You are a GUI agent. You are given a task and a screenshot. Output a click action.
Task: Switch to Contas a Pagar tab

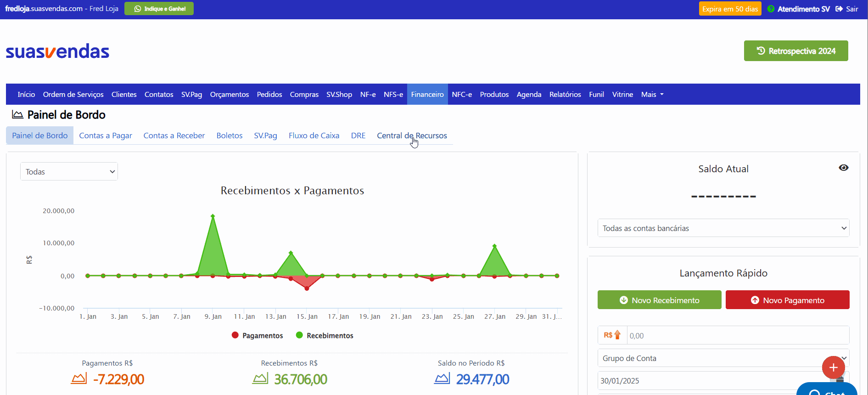tap(106, 135)
